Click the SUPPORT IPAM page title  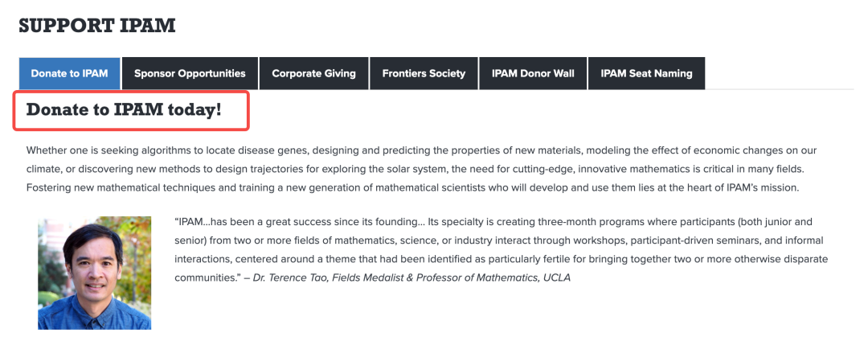(96, 26)
